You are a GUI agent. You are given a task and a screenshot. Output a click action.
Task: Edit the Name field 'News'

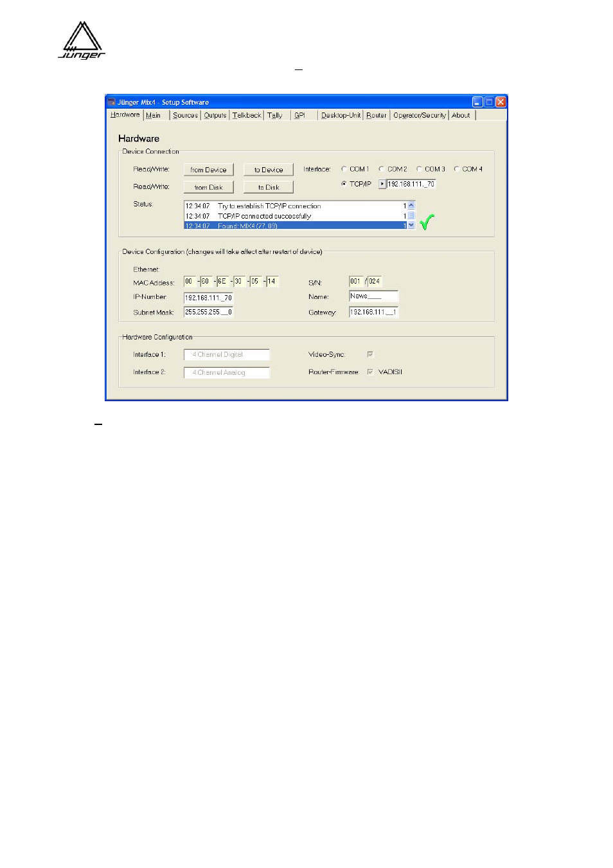tap(373, 296)
